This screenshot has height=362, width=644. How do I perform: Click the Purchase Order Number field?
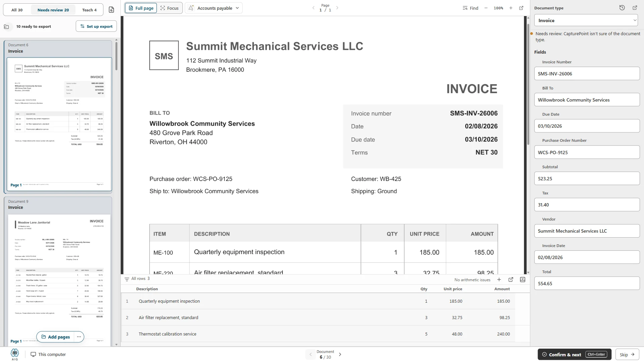coord(587,152)
